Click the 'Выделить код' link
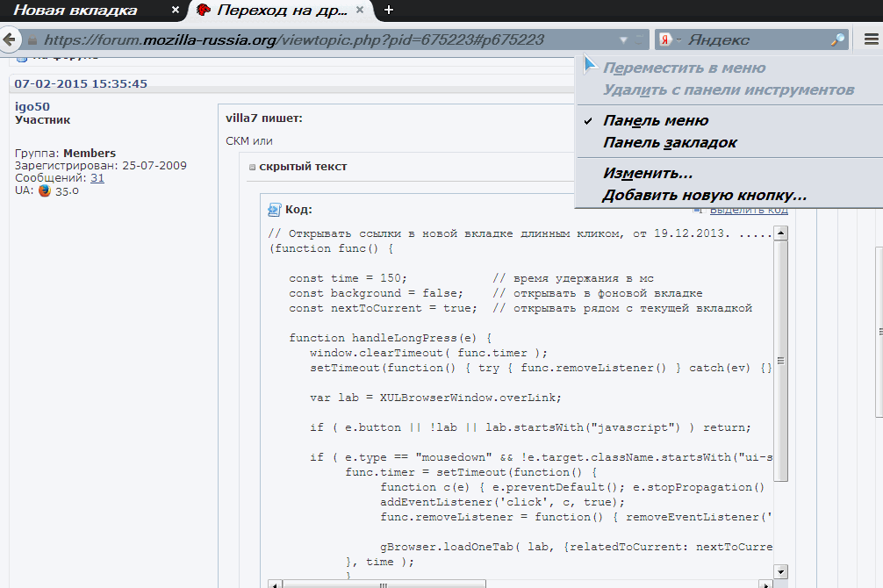Image resolution: width=883 pixels, height=588 pixels. coord(748,210)
